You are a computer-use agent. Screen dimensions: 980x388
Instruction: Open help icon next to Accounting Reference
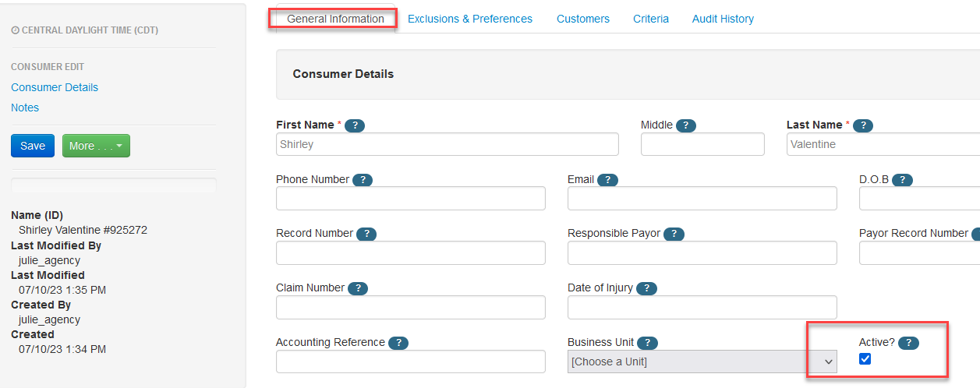pos(398,343)
